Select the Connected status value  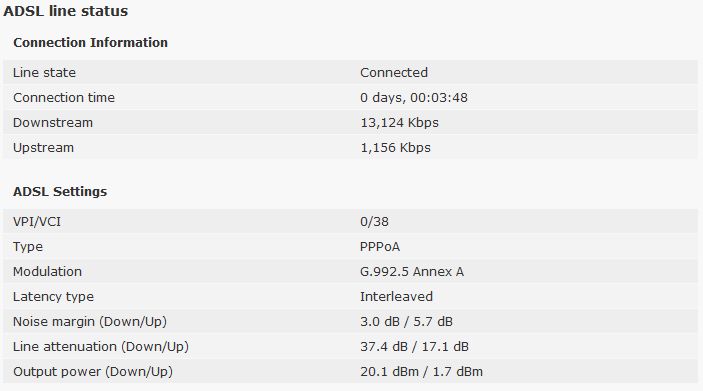(394, 73)
